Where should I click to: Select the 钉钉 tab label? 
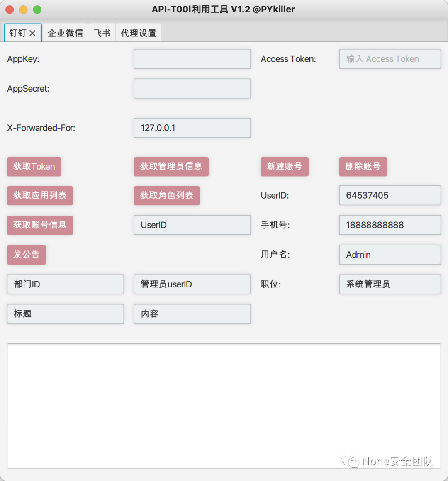(x=17, y=33)
